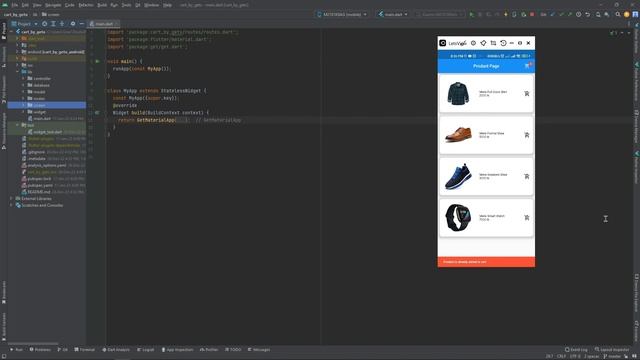Open the Profiler tool window
The height and width of the screenshot is (360, 640).
point(209,350)
